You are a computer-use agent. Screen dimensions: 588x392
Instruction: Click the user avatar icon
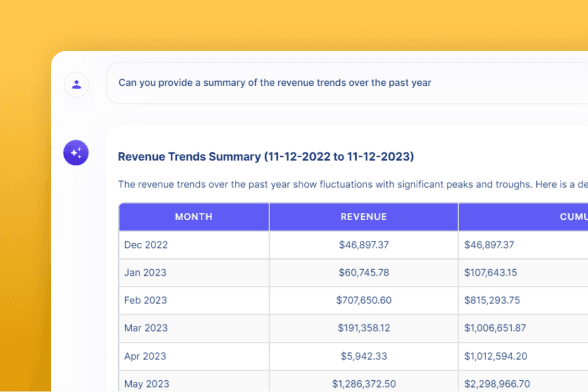tap(76, 85)
